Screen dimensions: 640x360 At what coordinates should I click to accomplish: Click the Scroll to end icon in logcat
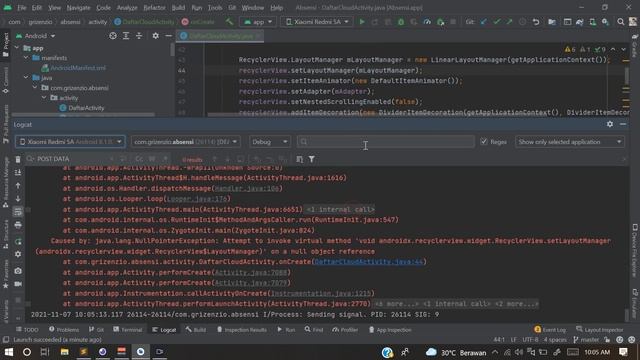click(18, 172)
